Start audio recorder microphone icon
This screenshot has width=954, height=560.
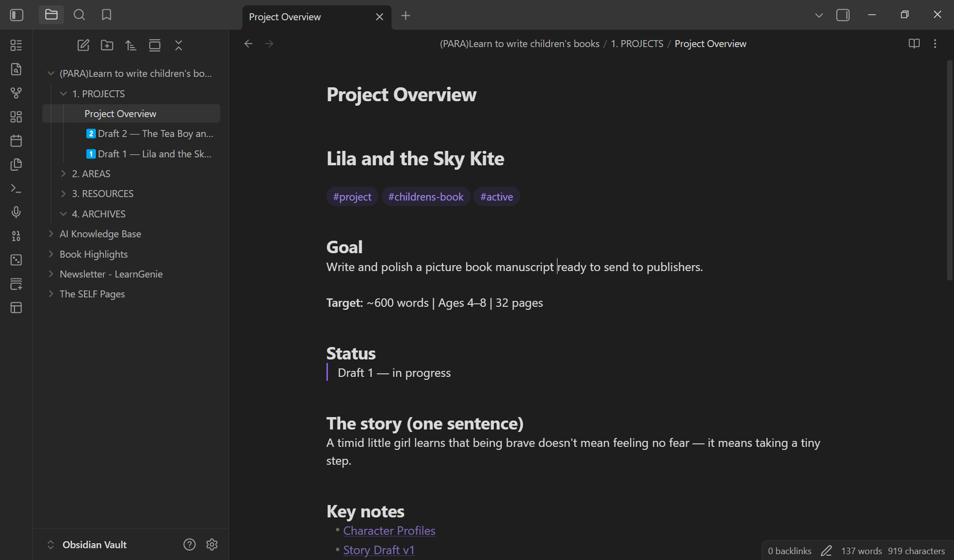[x=16, y=212]
